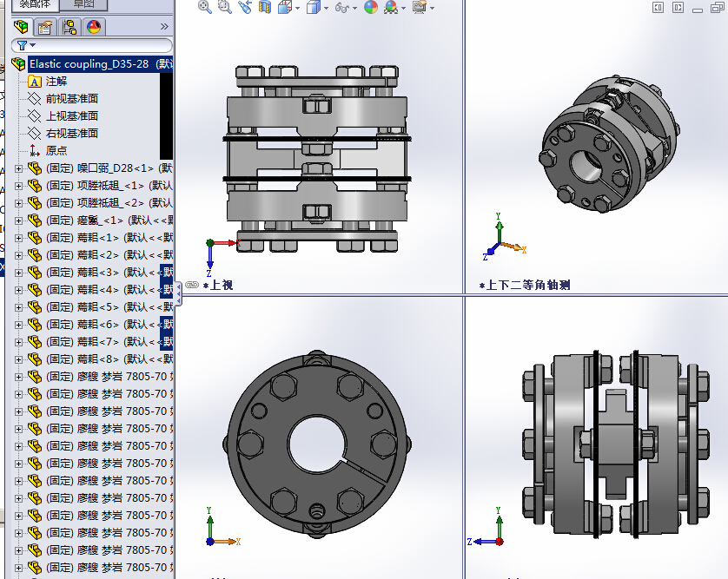Viewport: 728px width, 579px height.
Task: Open the Display Style dropdown arrow
Action: tap(327, 8)
